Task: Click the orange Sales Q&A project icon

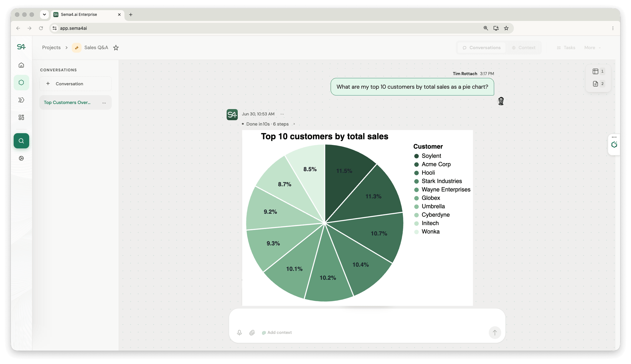Action: click(x=76, y=48)
